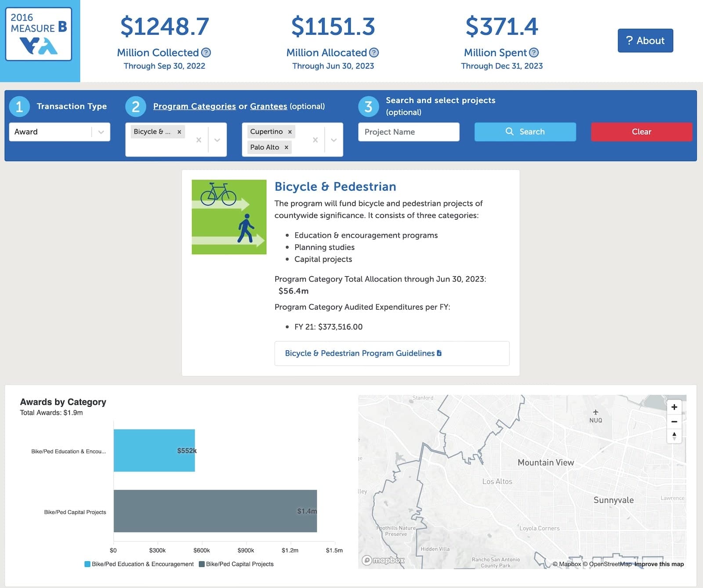Open the Million Collected help icon
The width and height of the screenshot is (703, 588).
(206, 53)
